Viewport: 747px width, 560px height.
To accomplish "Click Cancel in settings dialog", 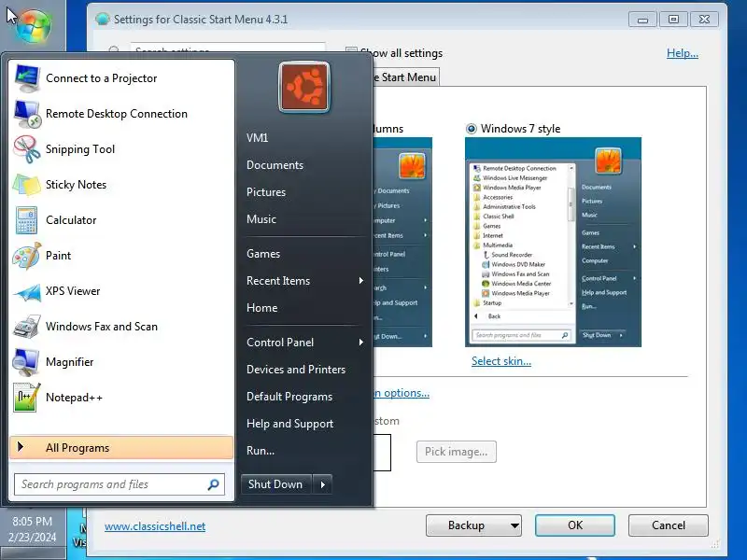I will pos(669,525).
